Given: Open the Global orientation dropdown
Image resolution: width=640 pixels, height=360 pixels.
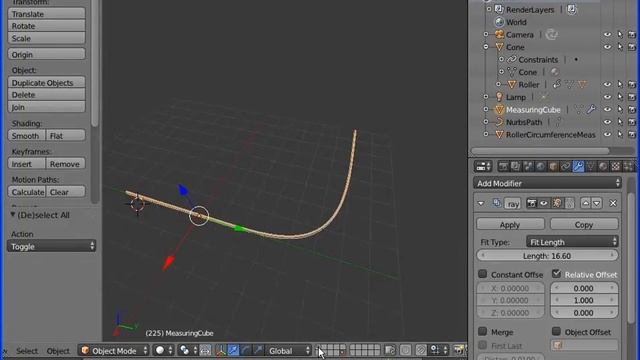Looking at the screenshot, I should [x=288, y=351].
